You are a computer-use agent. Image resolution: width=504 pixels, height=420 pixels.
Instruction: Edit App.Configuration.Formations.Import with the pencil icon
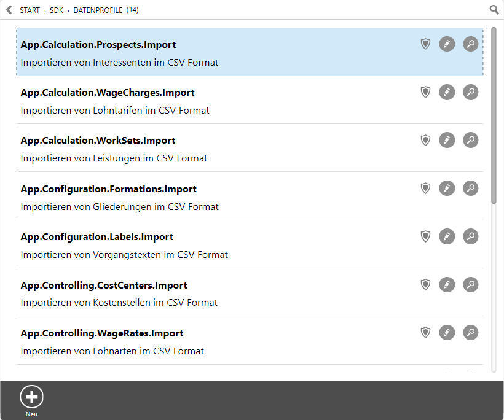click(x=447, y=188)
